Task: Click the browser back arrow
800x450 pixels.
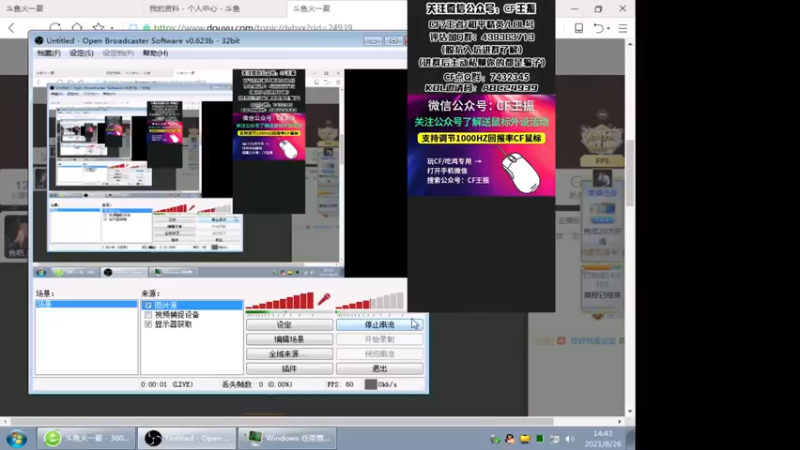Action: [x=11, y=28]
